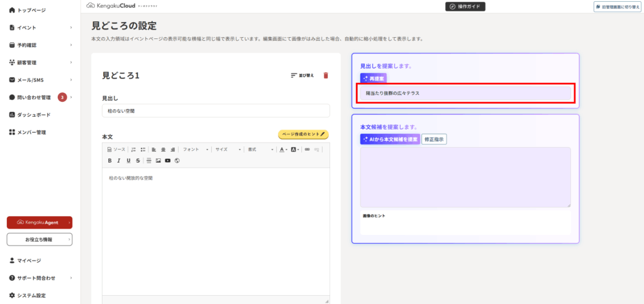The height and width of the screenshot is (304, 644).
Task: Click the 修正指示 button
Action: pyautogui.click(x=434, y=139)
